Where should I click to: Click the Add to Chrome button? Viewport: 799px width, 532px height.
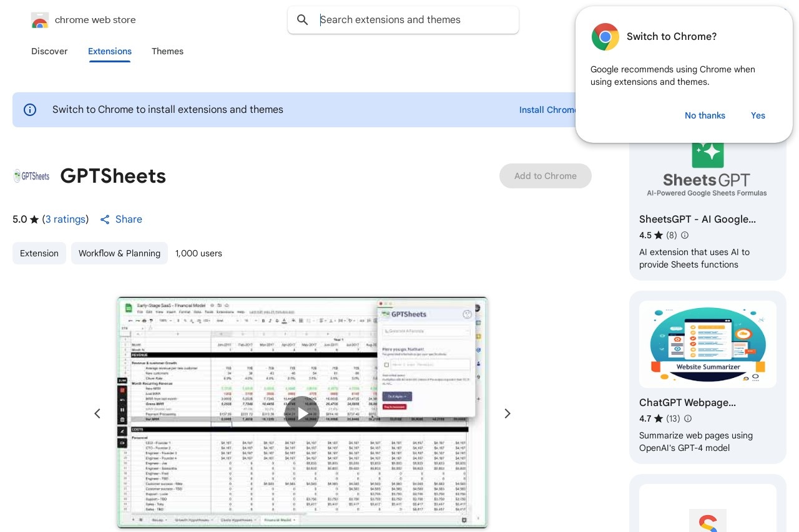point(546,176)
